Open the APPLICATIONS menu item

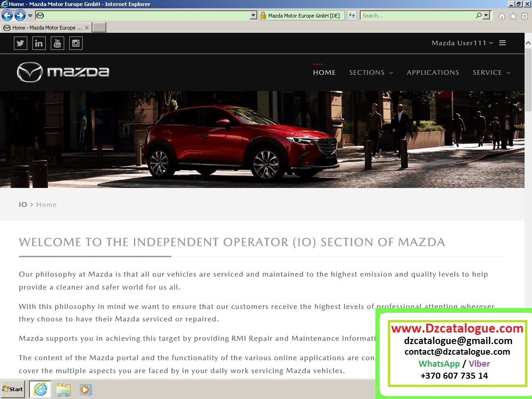pos(433,72)
